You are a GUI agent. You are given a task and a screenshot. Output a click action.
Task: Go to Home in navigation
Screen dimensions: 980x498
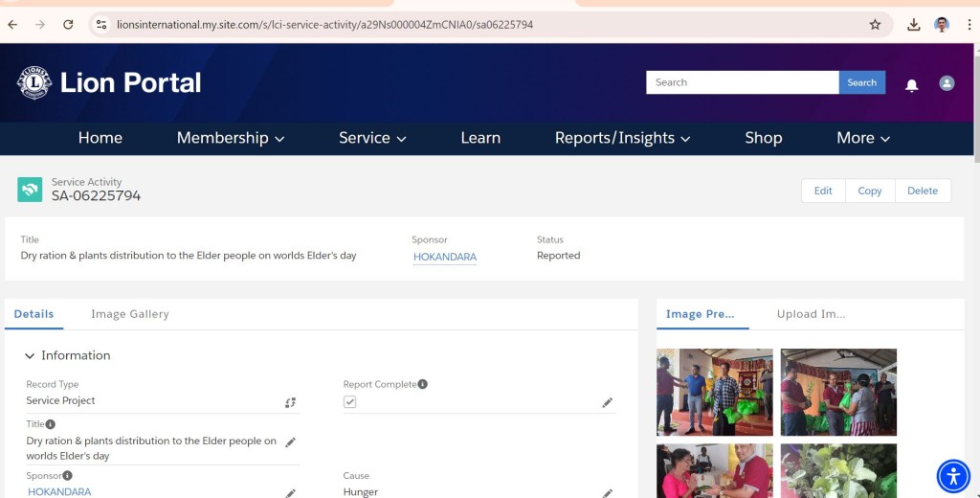100,138
